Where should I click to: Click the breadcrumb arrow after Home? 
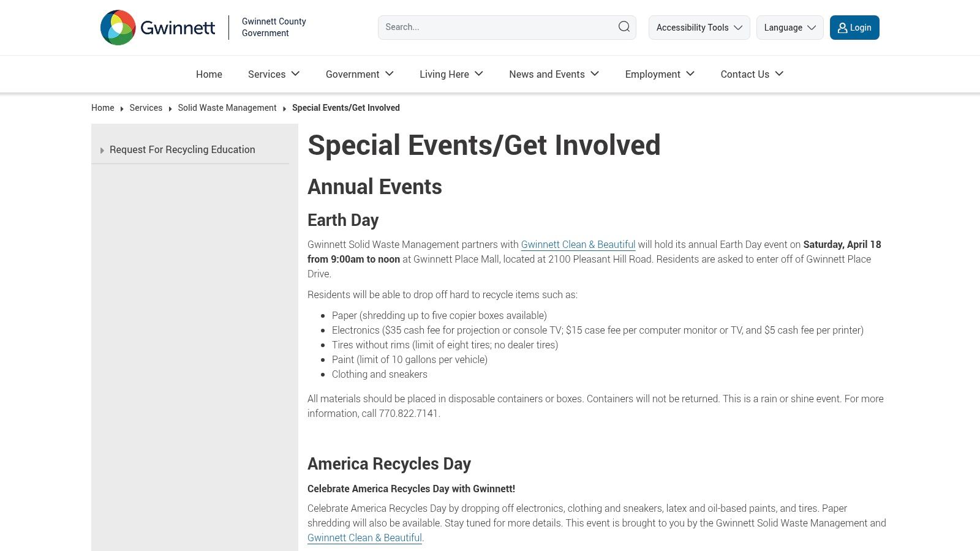pos(122,108)
